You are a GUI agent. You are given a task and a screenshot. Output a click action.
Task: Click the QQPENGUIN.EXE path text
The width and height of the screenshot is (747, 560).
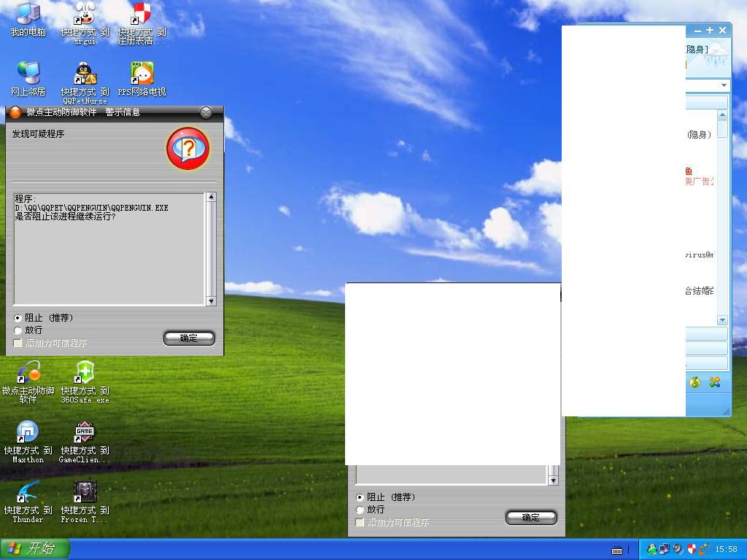(x=91, y=208)
